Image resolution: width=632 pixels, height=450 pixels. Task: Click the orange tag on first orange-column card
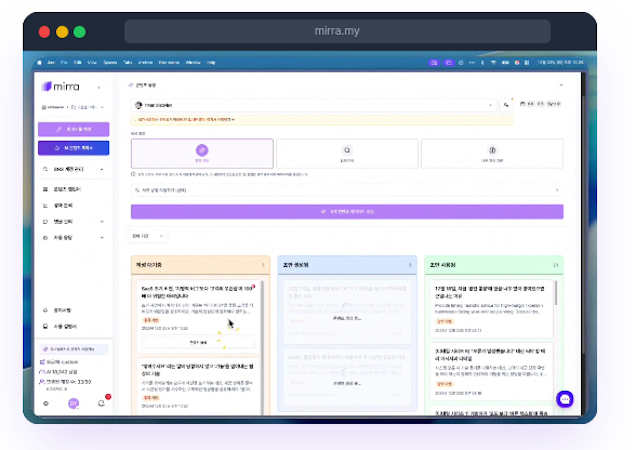(x=151, y=320)
